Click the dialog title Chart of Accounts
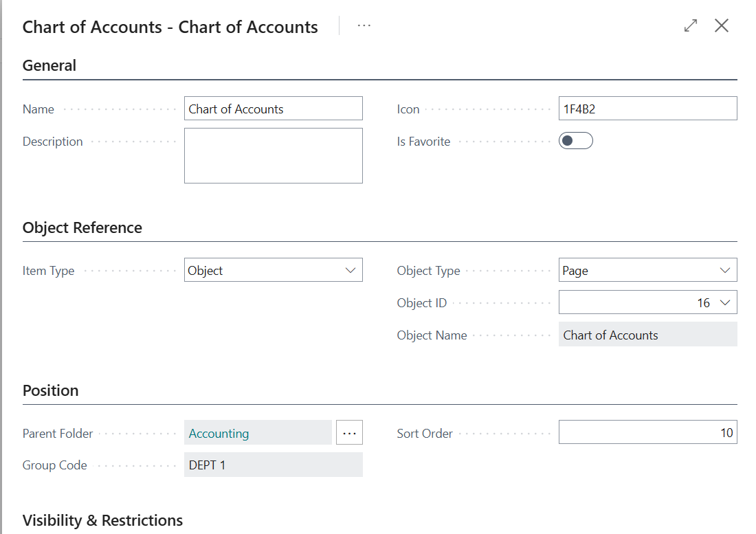The width and height of the screenshot is (756, 534). 170,27
